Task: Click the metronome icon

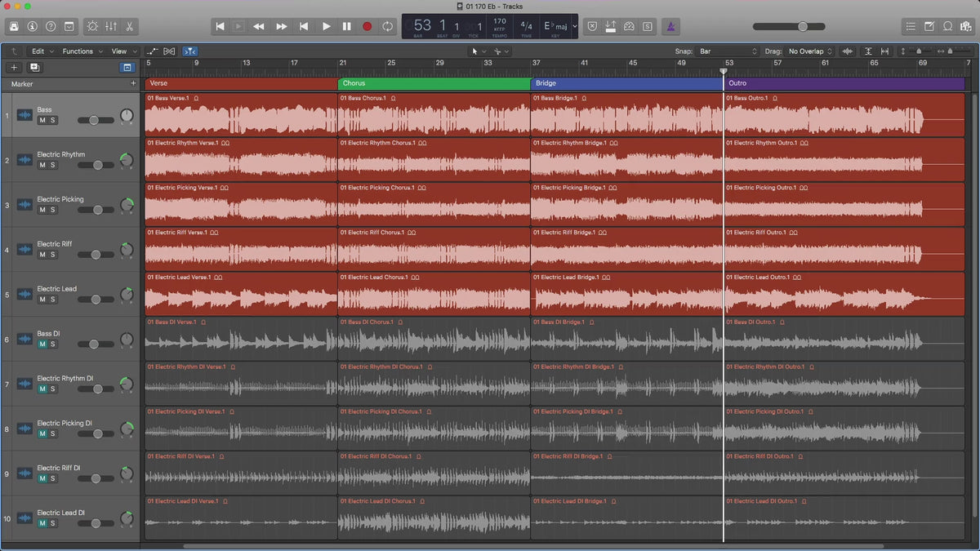Action: click(x=670, y=26)
